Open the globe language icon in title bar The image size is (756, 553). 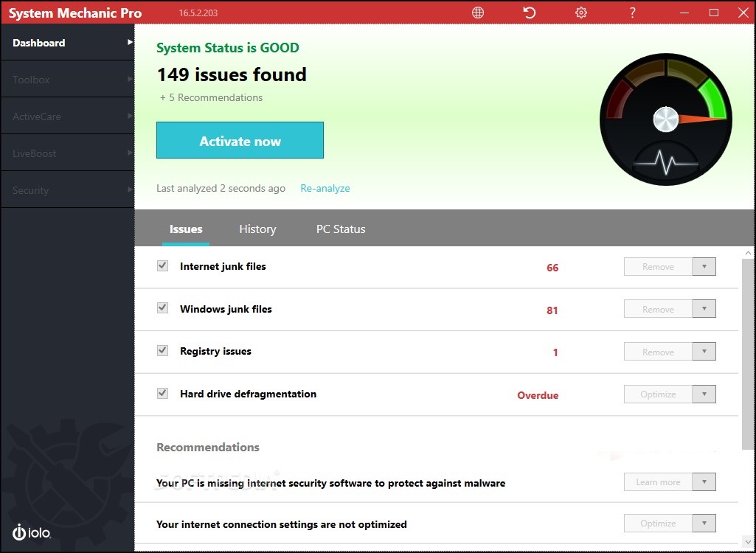478,13
